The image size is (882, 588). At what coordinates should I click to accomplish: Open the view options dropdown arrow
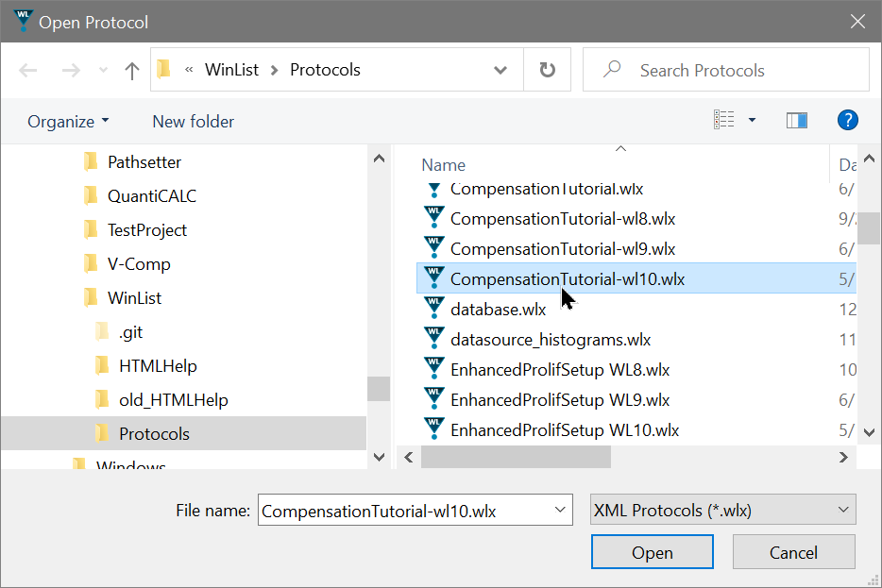[x=750, y=120]
